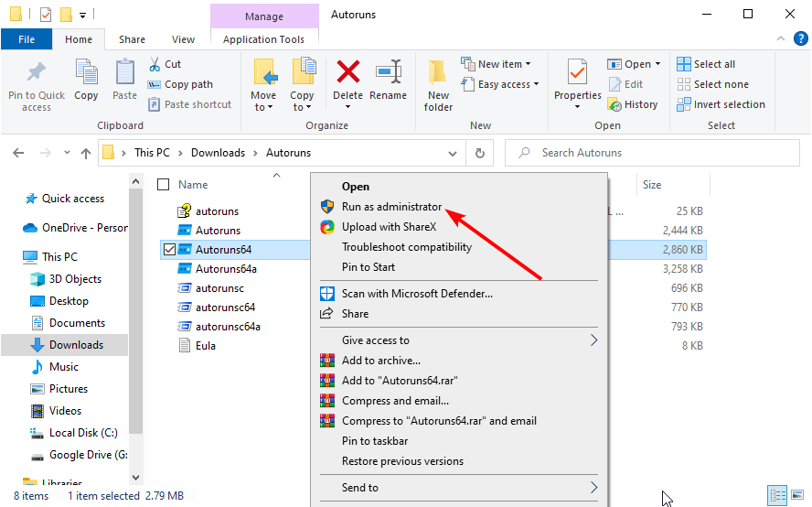The width and height of the screenshot is (812, 507).
Task: Open Quick access in navigation pane
Action: click(x=73, y=200)
